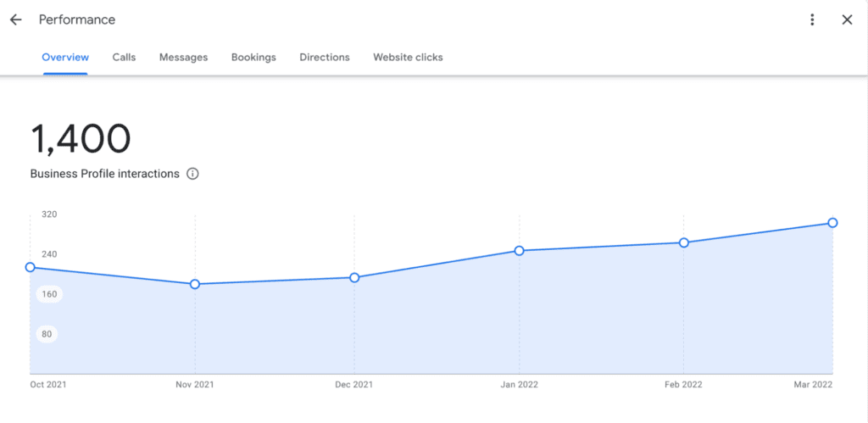Open the Website clicks tab

408,57
